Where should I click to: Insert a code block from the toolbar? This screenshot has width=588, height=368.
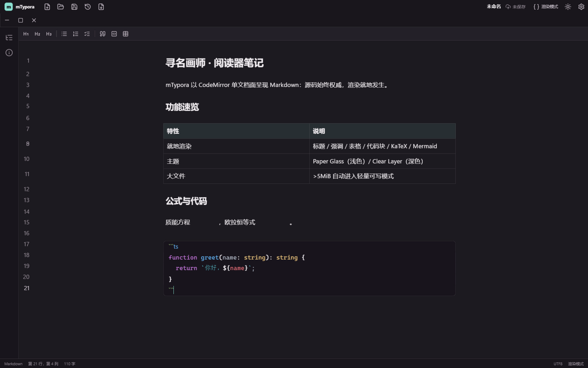(114, 34)
